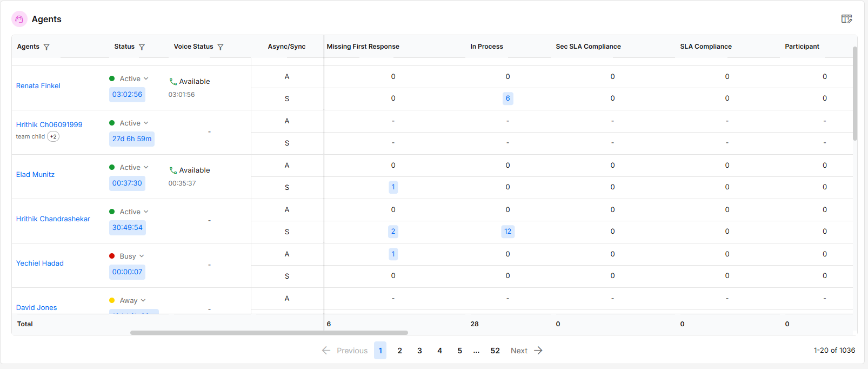Click Elad Munitz's phone Available icon
Viewport: 868px width, 369px height.
coord(173,170)
